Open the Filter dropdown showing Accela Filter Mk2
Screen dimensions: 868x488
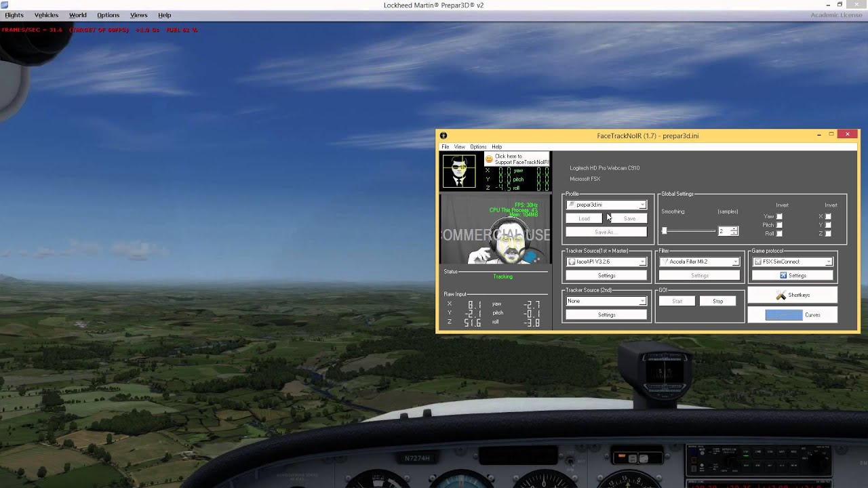699,262
